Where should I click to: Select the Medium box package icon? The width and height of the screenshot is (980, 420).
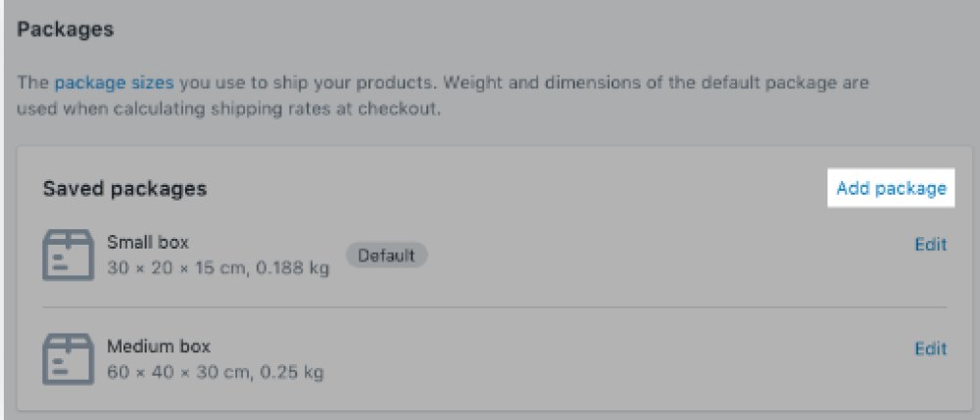point(69,359)
